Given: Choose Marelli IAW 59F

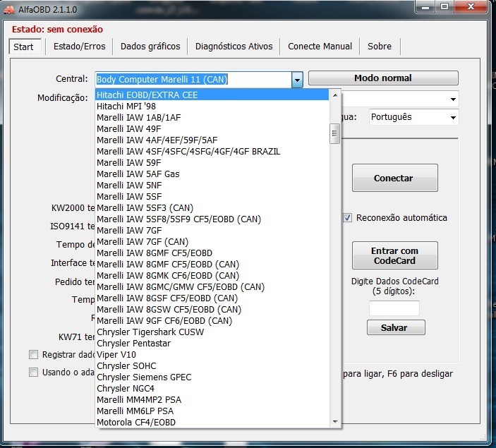Looking at the screenshot, I should coord(212,163).
